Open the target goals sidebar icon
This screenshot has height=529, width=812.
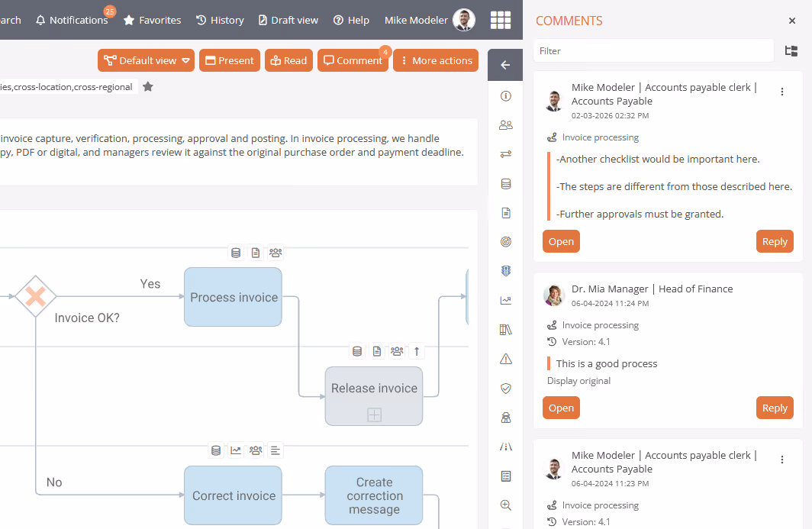[x=506, y=241]
